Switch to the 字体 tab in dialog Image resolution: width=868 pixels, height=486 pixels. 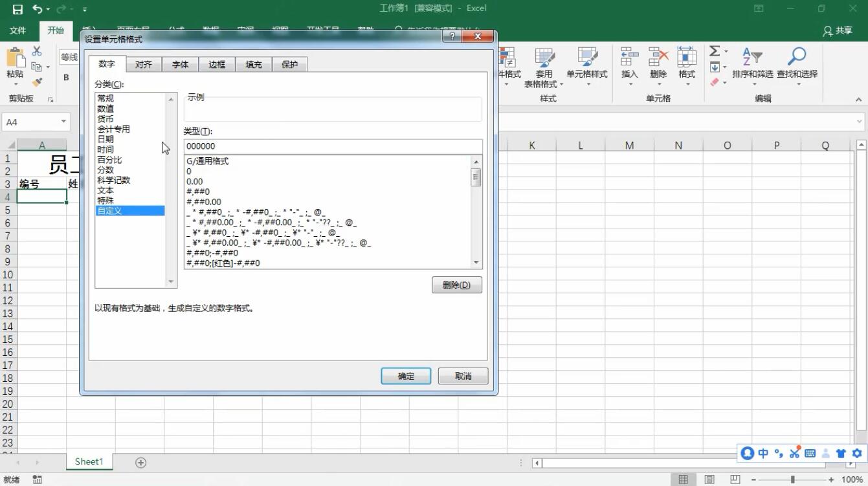tap(181, 64)
